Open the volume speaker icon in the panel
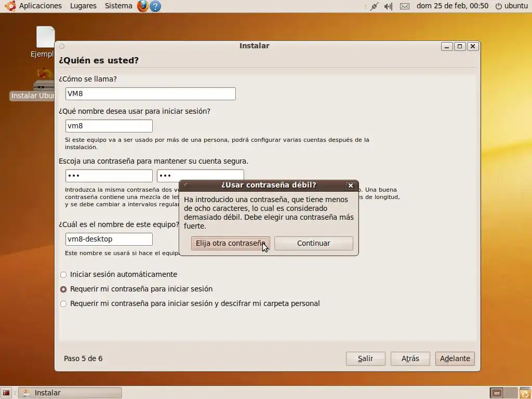Screen dimensions: 532x399 pyautogui.click(x=388, y=6)
